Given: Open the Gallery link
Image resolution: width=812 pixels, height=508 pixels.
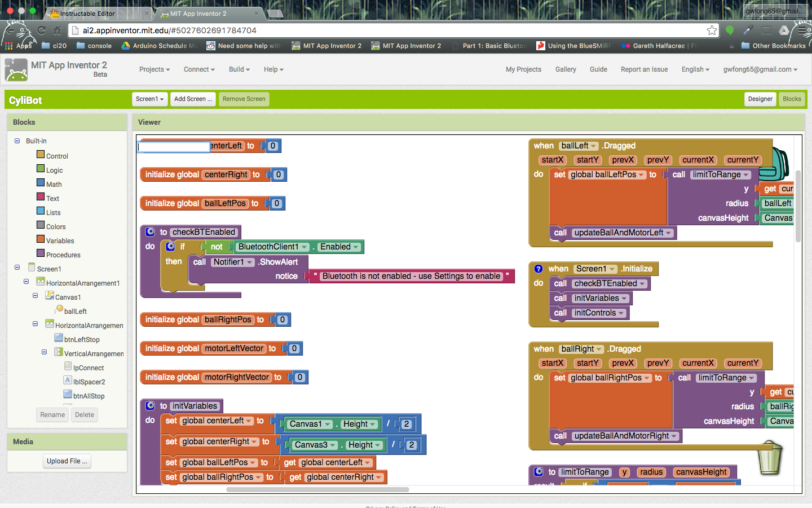Looking at the screenshot, I should coord(566,69).
